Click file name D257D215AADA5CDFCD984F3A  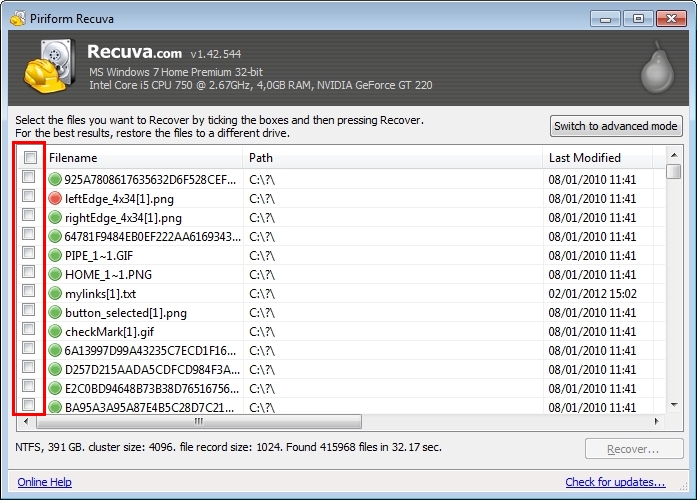(152, 370)
